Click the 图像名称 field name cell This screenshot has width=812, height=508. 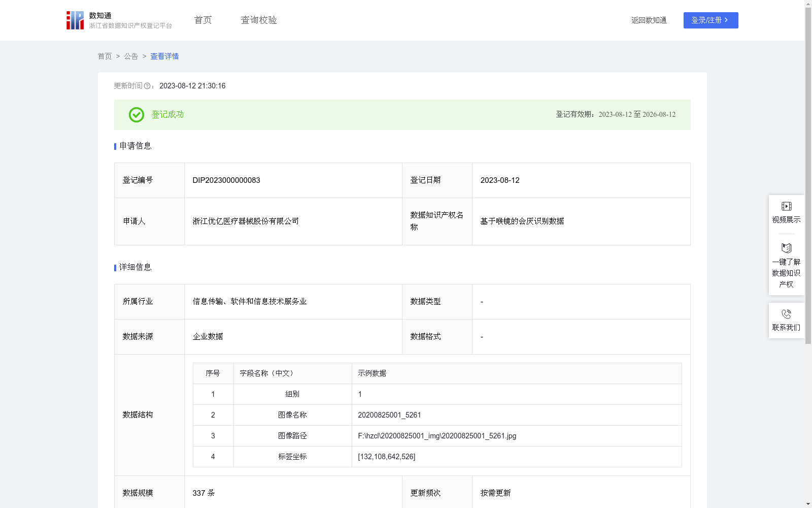pos(292,415)
